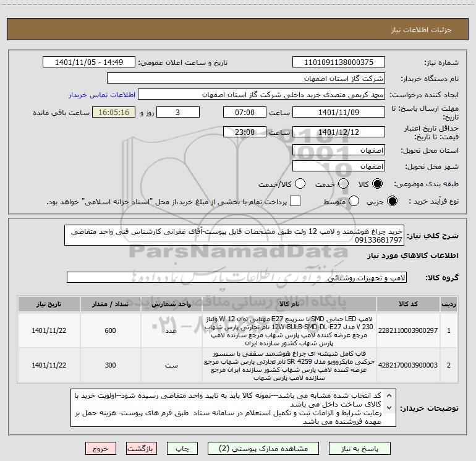
Task: Click the price validity date 1401/12/12
Action: click(339, 132)
